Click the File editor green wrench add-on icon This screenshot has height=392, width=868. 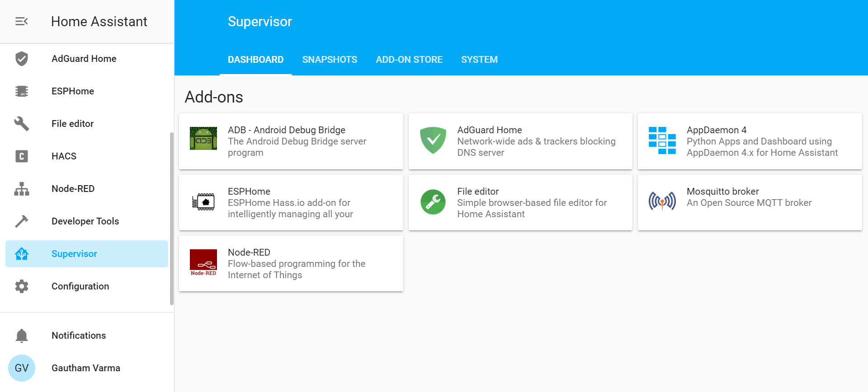[433, 202]
